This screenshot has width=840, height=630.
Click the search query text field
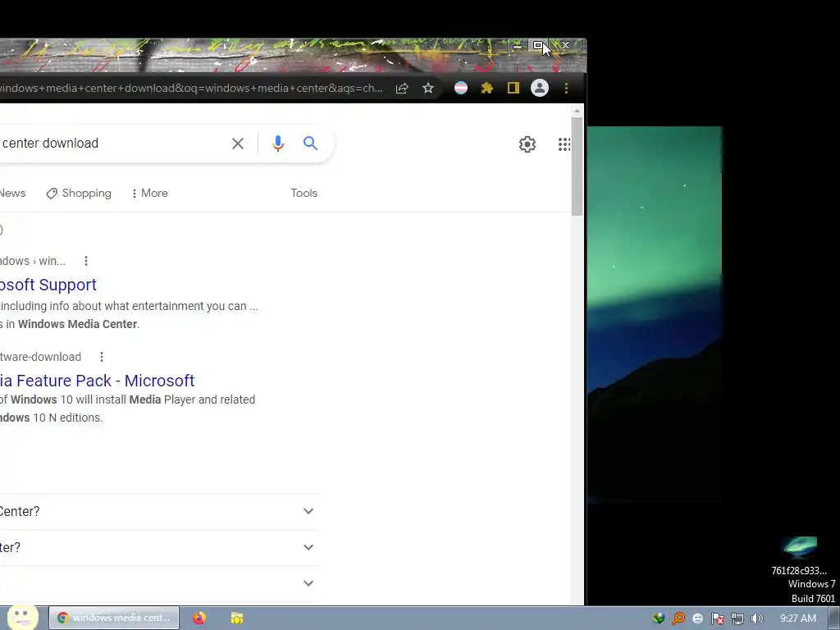[x=112, y=144]
